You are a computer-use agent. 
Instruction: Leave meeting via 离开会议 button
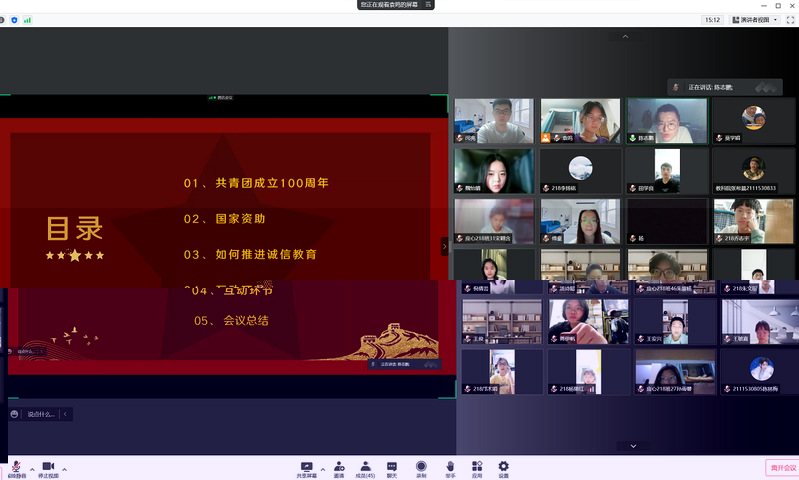(x=783, y=468)
